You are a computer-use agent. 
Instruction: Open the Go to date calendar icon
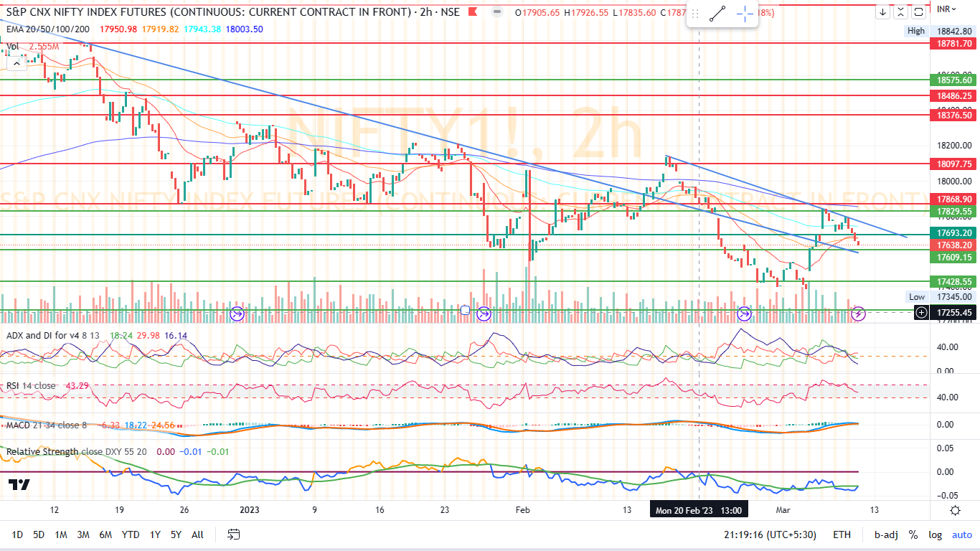233,534
